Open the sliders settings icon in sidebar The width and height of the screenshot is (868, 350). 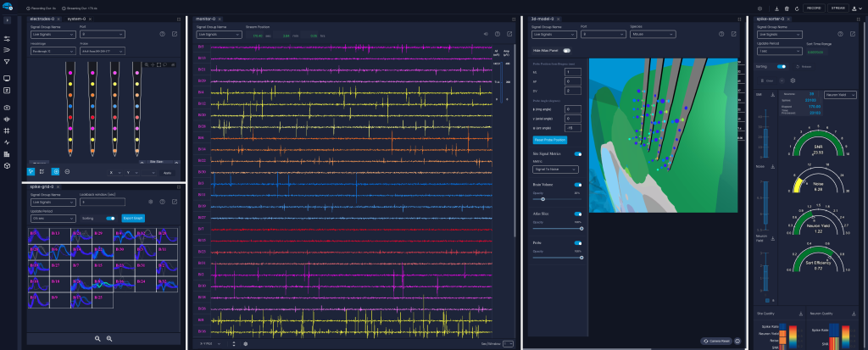point(7,39)
